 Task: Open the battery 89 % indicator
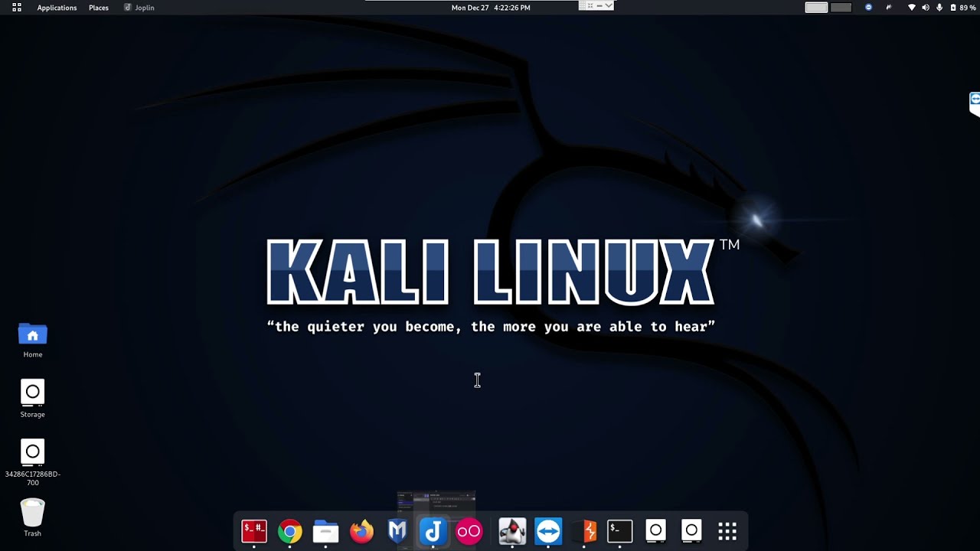962,8
